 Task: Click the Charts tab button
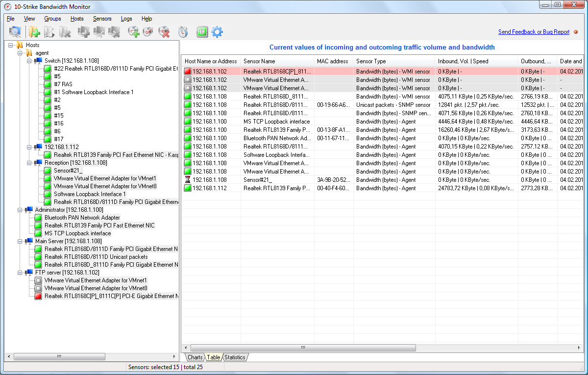tap(195, 357)
